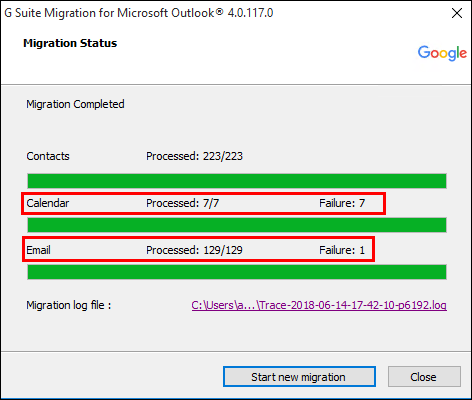Click the Migration Status heading
The width and height of the screenshot is (472, 400).
click(x=70, y=43)
